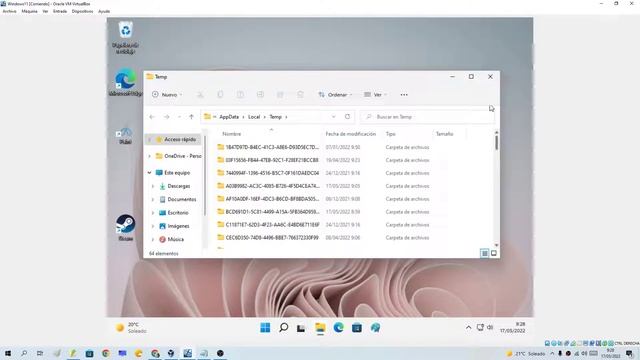Open the VirtualBox Archivo menu
The width and height of the screenshot is (640, 360).
click(x=9, y=11)
